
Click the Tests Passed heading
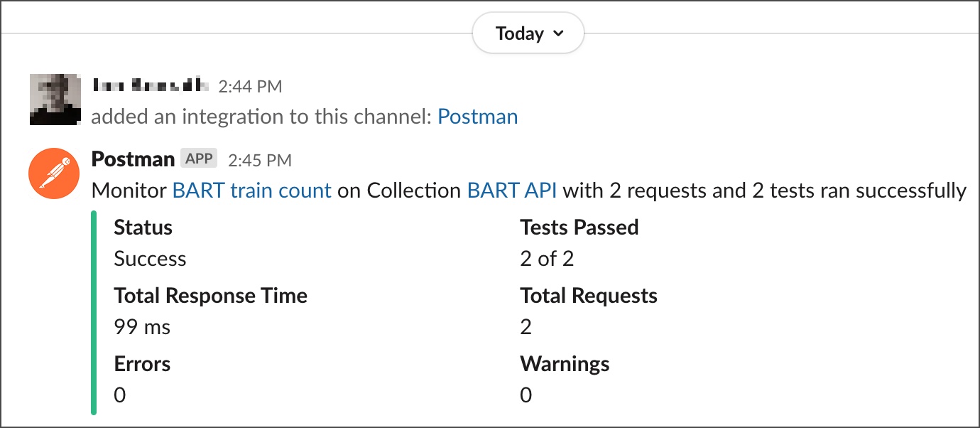click(579, 228)
